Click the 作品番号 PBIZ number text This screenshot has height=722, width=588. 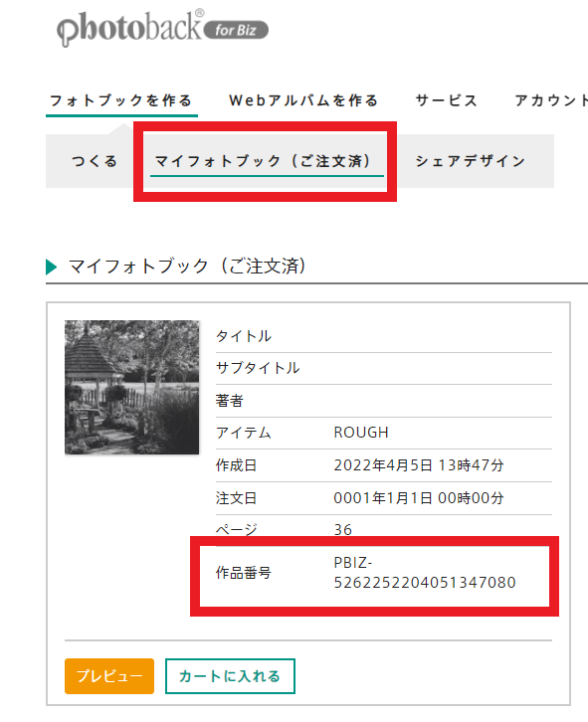pyautogui.click(x=425, y=573)
